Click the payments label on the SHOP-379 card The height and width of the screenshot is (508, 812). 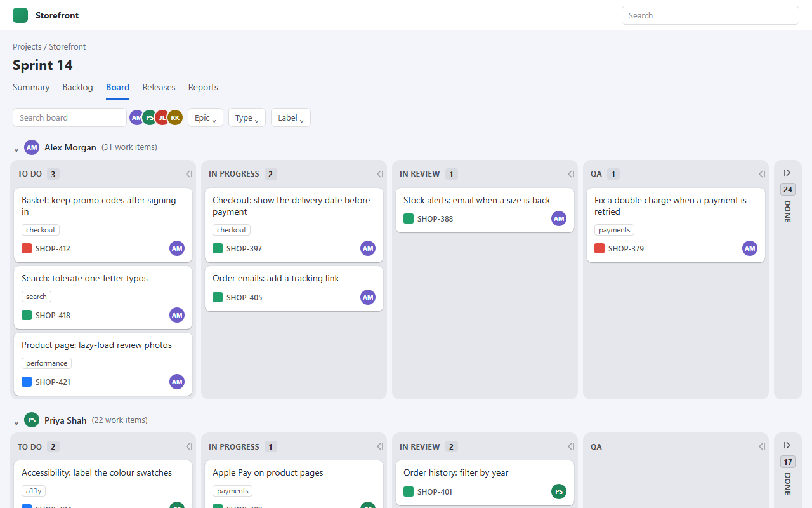(x=614, y=230)
